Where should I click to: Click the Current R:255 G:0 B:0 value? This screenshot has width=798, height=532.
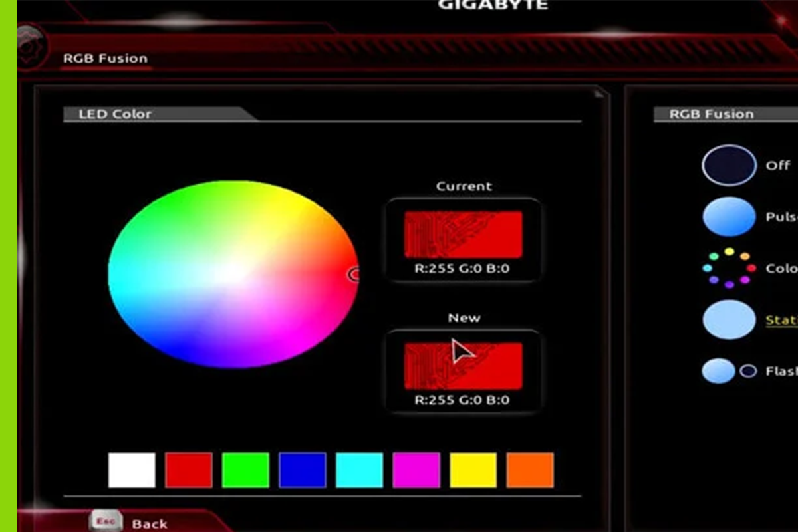click(462, 269)
